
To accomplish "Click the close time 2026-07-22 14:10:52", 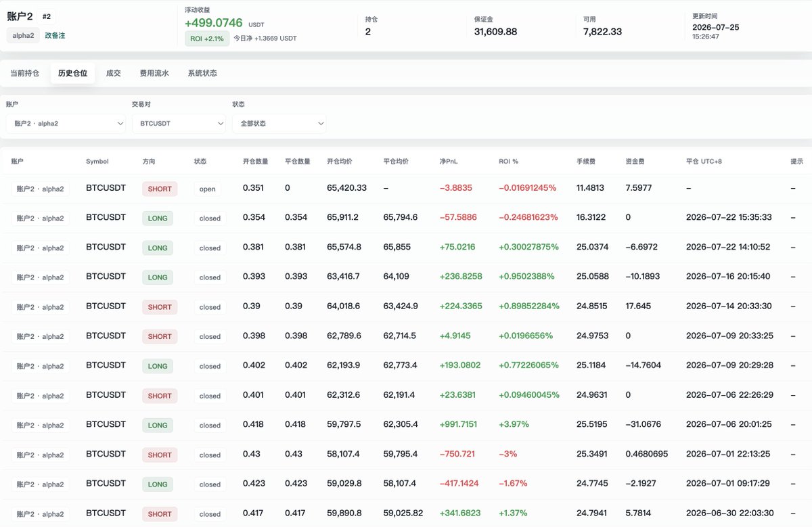I will pyautogui.click(x=728, y=247).
